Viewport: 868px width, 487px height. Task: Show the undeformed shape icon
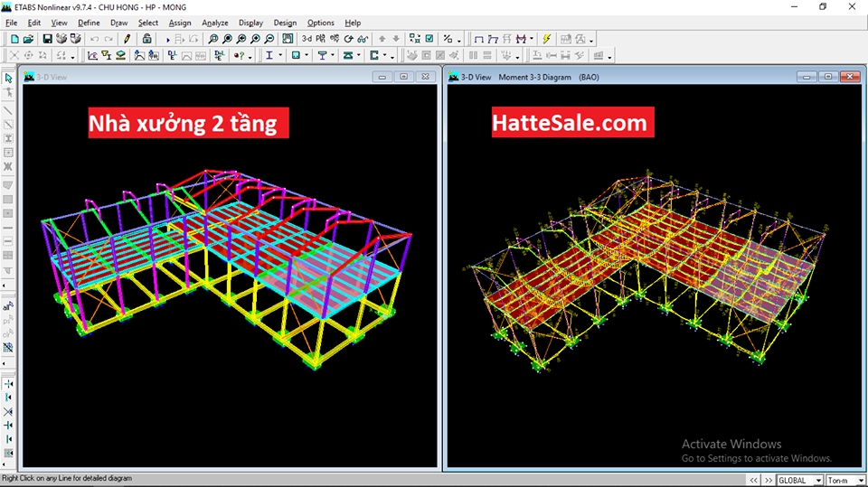[x=479, y=39]
